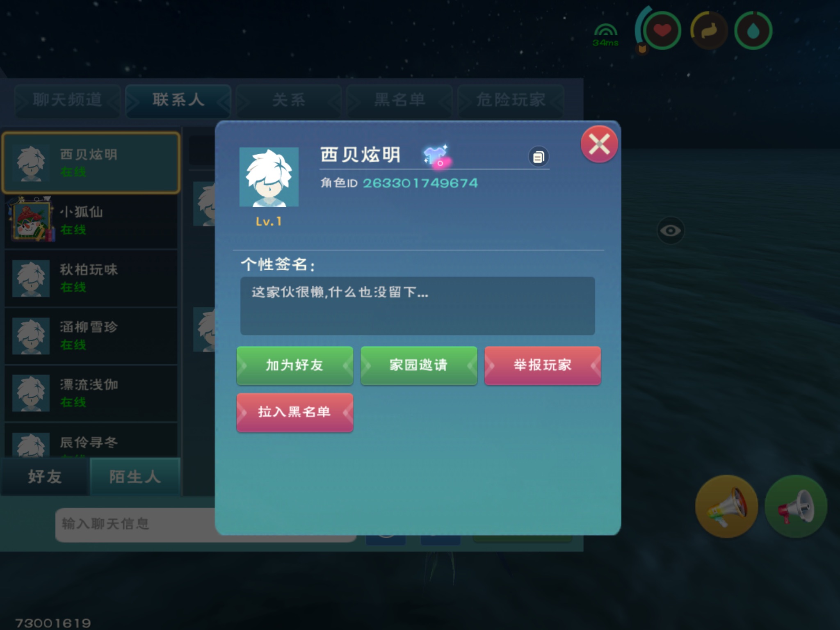Switch to the 陌生人 strangers list
The height and width of the screenshot is (630, 840).
point(135,477)
